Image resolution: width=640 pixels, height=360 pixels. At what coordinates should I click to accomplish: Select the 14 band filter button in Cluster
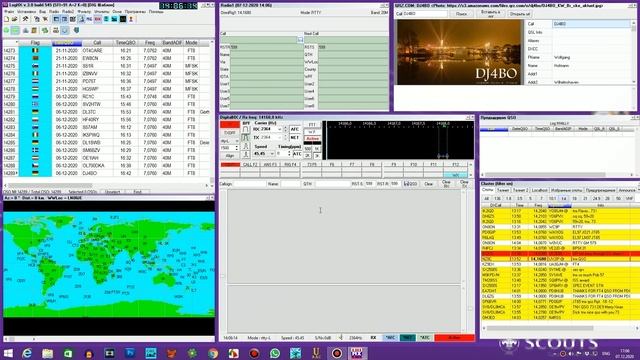click(x=564, y=198)
